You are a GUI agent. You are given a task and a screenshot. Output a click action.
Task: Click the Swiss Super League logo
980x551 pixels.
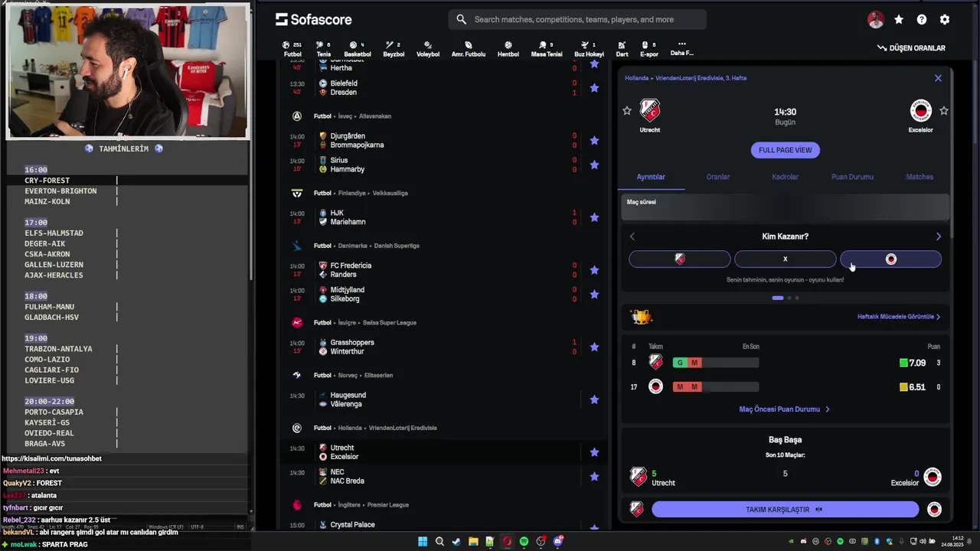coord(297,323)
